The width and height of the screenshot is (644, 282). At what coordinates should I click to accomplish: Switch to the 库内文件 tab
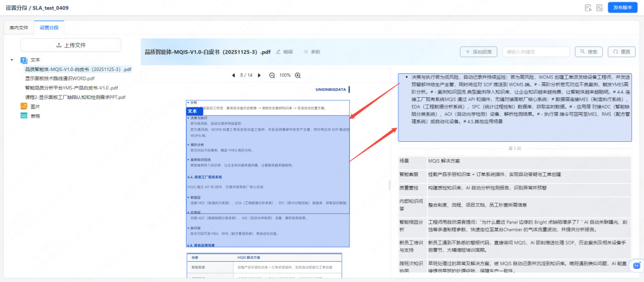(19, 28)
